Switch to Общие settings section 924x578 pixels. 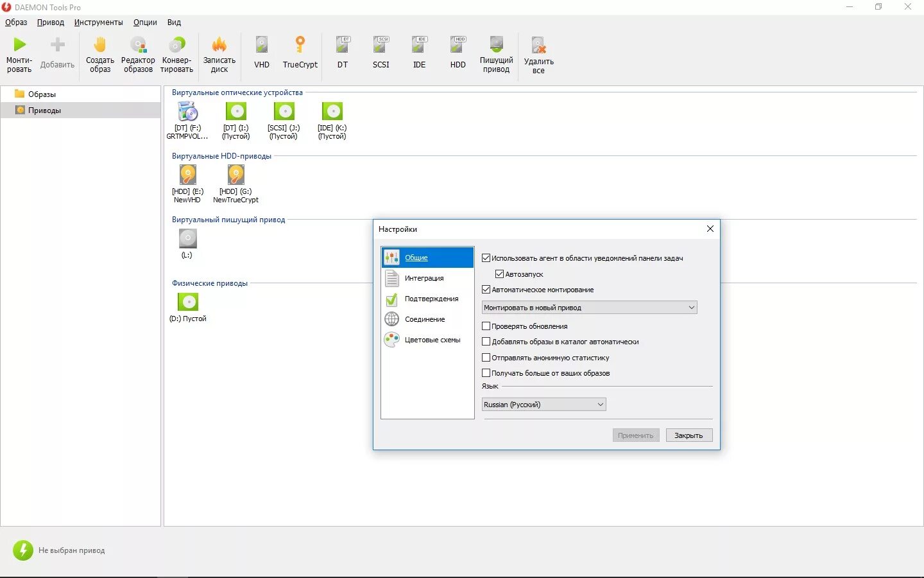[x=427, y=258]
